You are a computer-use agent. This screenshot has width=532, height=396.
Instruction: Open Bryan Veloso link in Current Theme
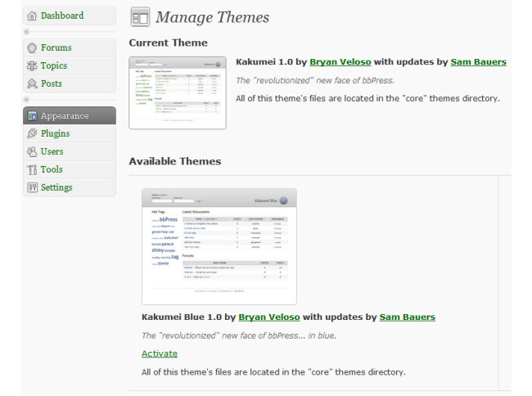pos(340,62)
